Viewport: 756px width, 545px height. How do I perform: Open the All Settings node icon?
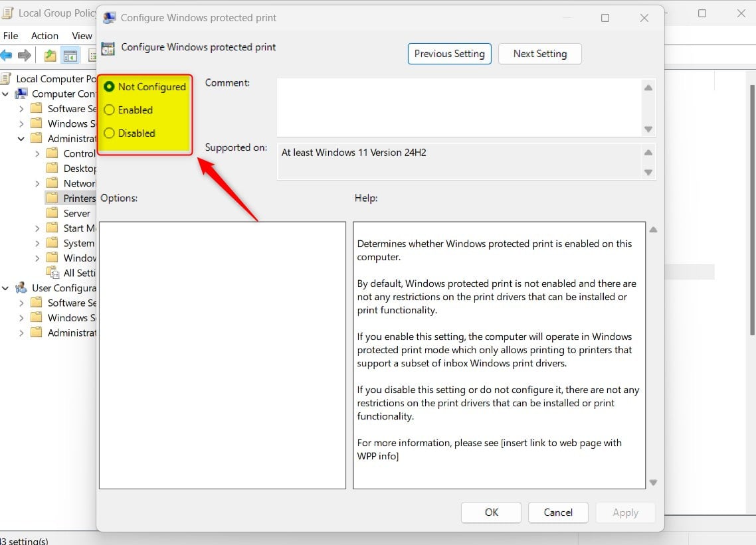point(52,273)
